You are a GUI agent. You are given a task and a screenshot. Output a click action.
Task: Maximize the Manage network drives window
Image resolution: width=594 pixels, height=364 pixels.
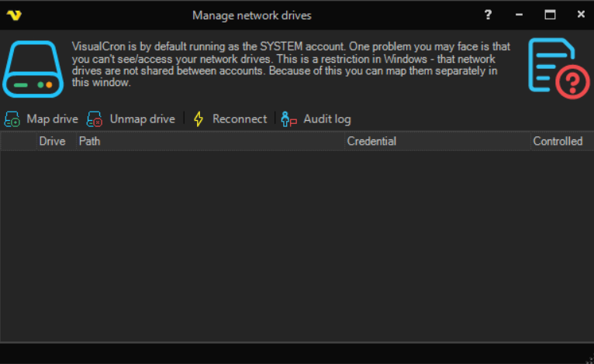pos(551,15)
